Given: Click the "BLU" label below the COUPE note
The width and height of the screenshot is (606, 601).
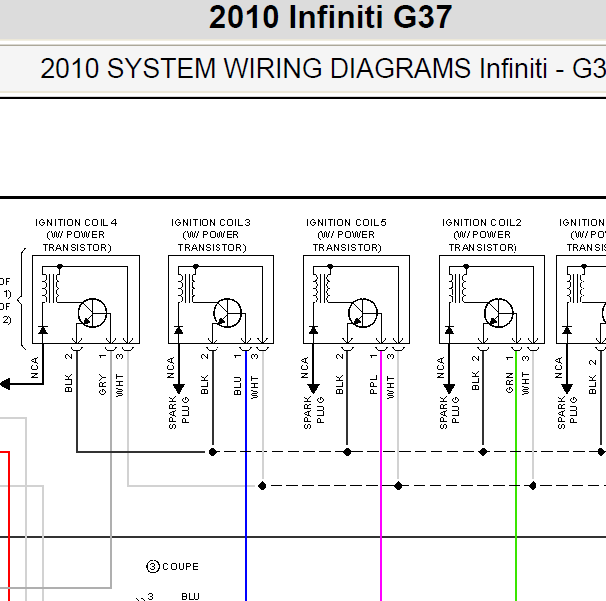Looking at the screenshot, I should (x=191, y=596).
